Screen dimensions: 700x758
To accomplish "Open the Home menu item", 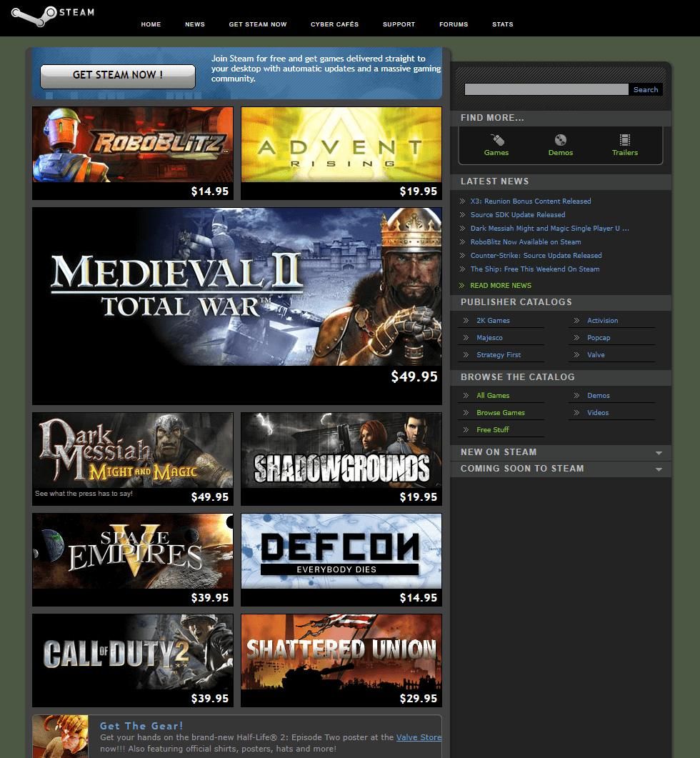I will click(x=151, y=24).
